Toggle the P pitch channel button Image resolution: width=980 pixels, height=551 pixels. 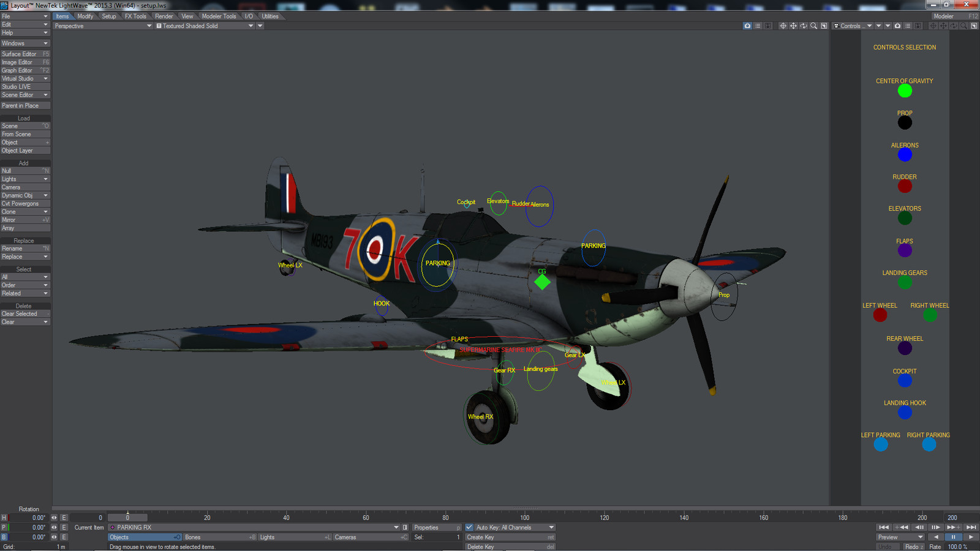4,527
